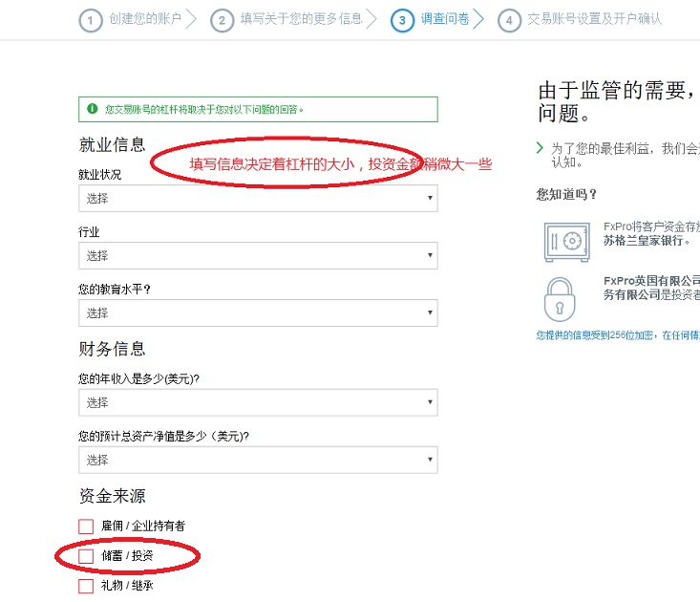
Task: Click the step 1 circle icon
Action: click(x=91, y=20)
